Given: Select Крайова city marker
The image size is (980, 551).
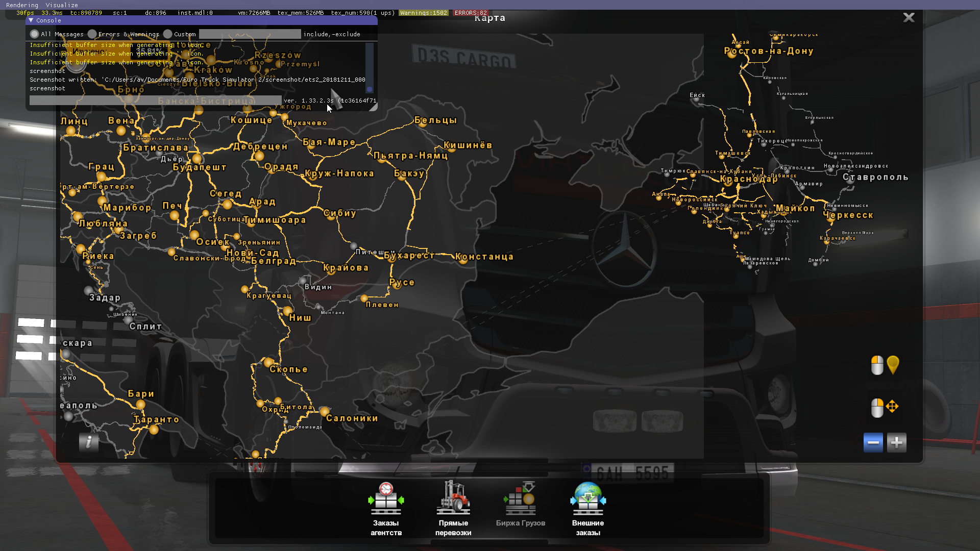Looking at the screenshot, I should click(331, 270).
